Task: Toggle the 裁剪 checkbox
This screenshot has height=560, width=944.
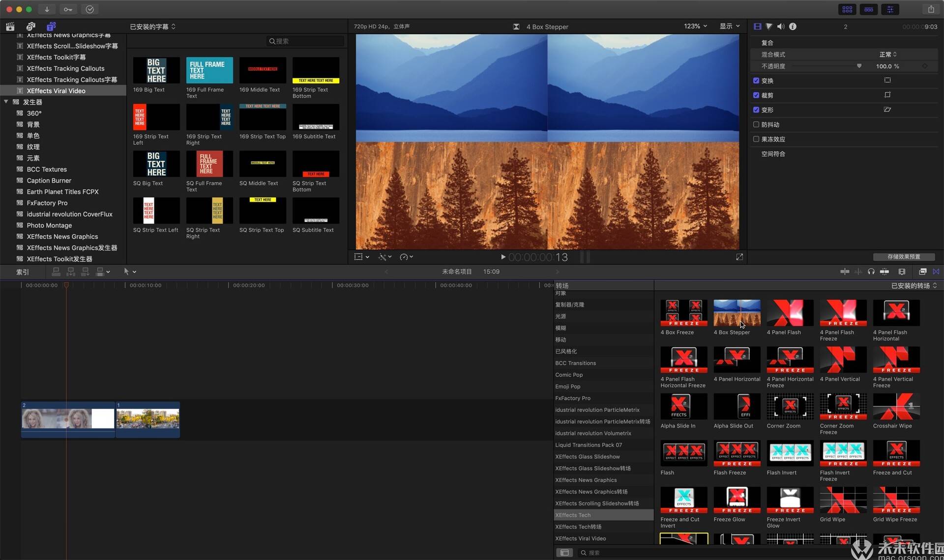Action: click(756, 95)
